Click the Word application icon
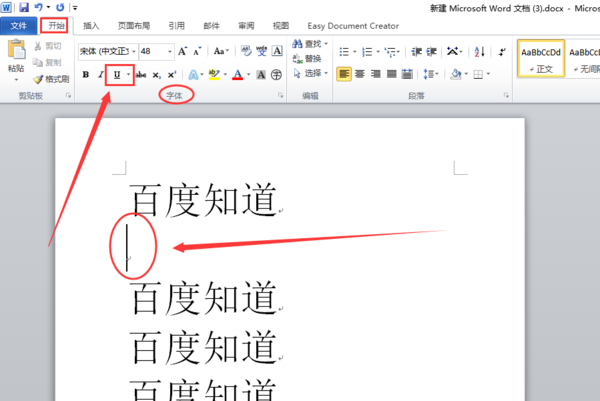 pos(7,7)
